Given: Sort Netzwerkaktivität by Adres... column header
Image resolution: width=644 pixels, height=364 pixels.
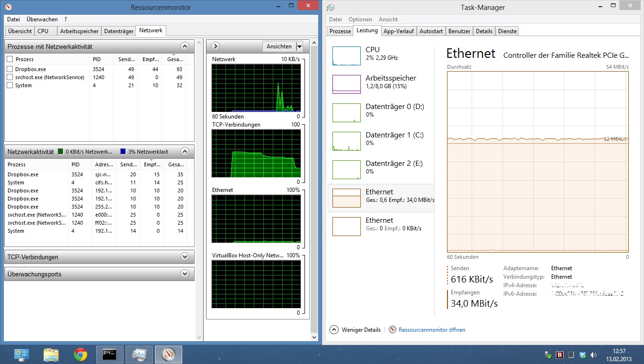Looking at the screenshot, I should click(104, 164).
